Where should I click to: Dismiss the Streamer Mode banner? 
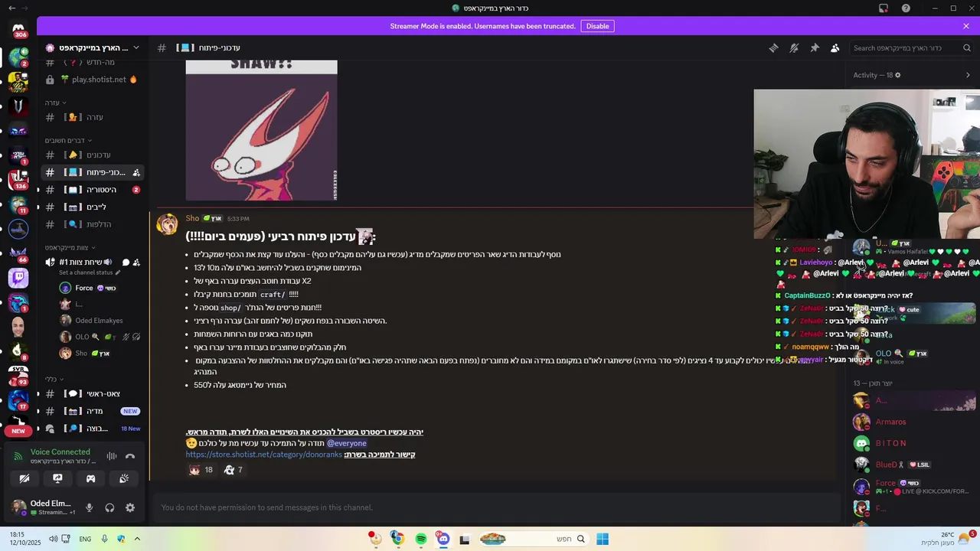coord(966,26)
